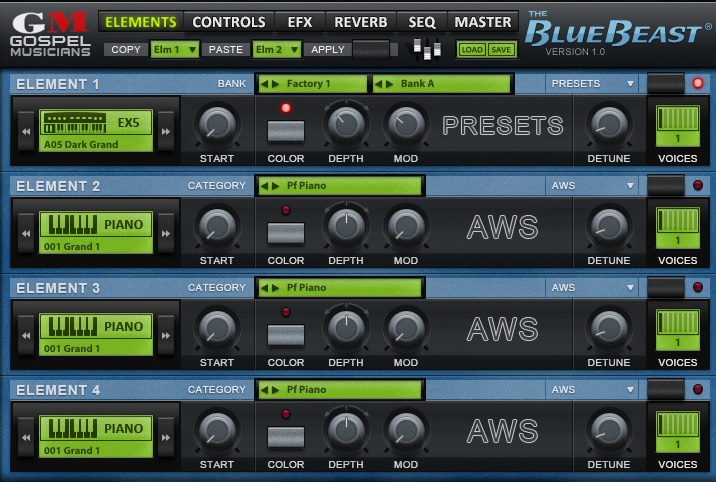Click next preset arrow in Element 1

(166, 131)
